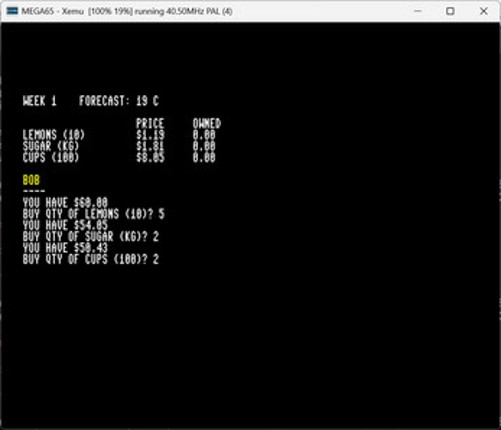Click the MEGA65 - Xemu title bar text

pyautogui.click(x=127, y=11)
